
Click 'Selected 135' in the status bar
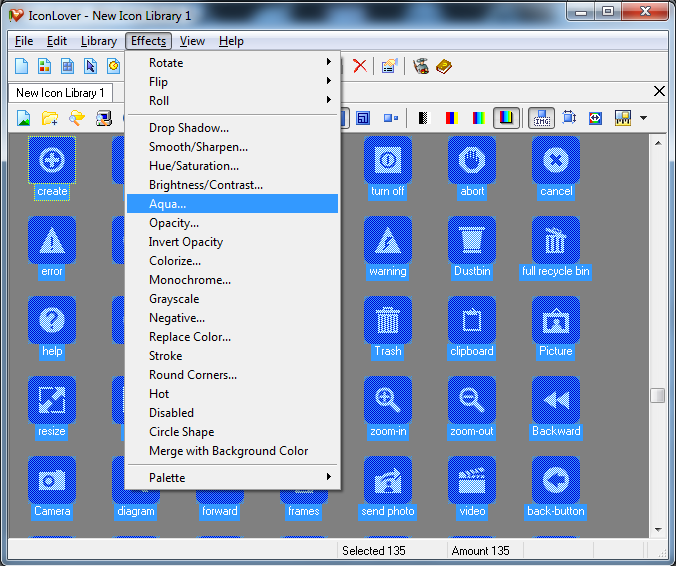pos(374,550)
